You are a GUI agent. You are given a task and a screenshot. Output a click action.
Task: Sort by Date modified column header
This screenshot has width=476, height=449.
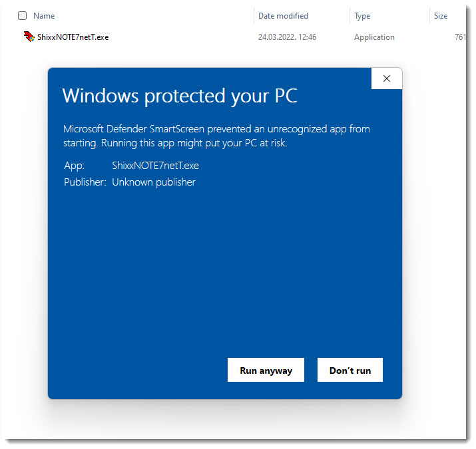pyautogui.click(x=283, y=16)
